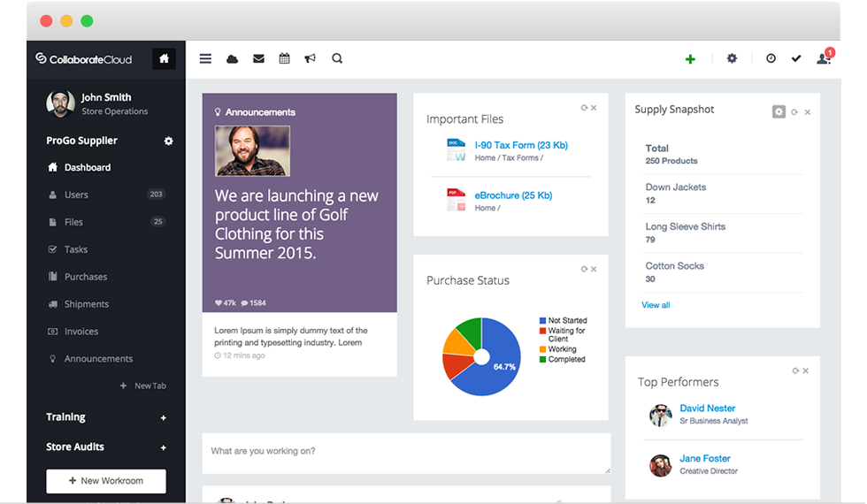Open the mail envelope icon
This screenshot has height=504, width=867.
(258, 58)
